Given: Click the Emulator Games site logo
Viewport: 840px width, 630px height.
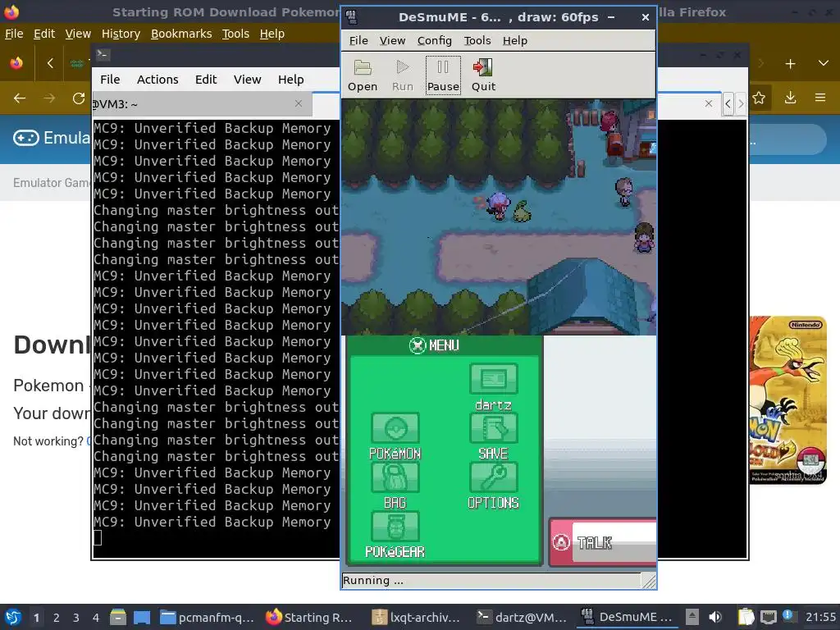Looking at the screenshot, I should click(52, 138).
